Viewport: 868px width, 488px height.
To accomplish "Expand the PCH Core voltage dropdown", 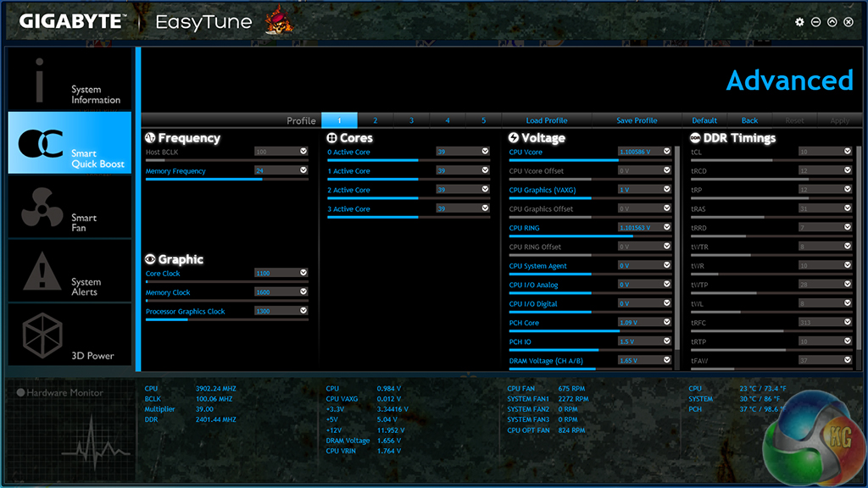I will click(666, 322).
